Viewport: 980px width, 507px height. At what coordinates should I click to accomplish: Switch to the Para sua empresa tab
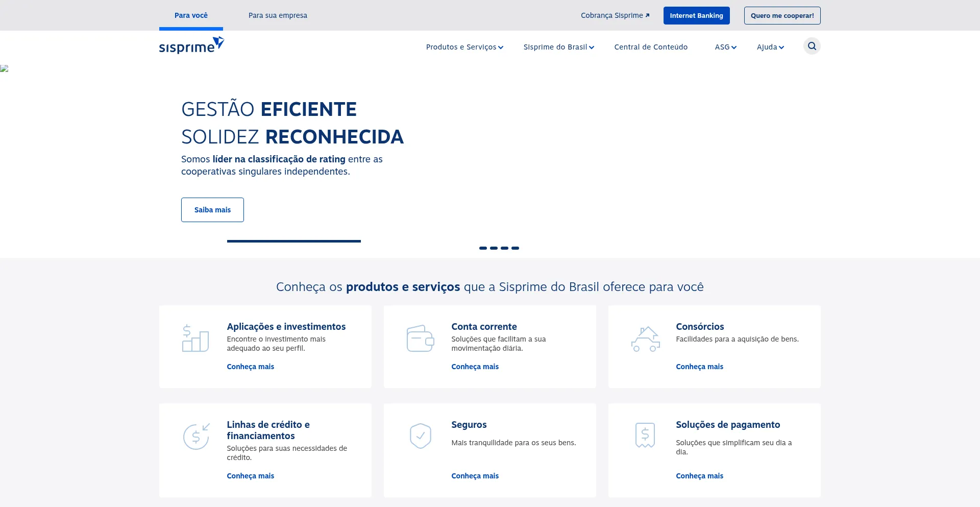pyautogui.click(x=278, y=15)
